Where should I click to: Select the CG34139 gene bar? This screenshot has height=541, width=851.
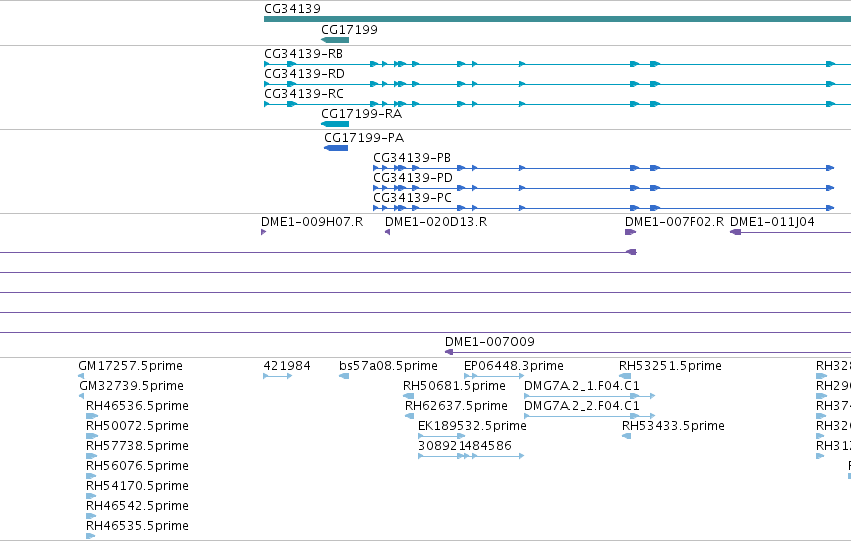click(x=557, y=19)
